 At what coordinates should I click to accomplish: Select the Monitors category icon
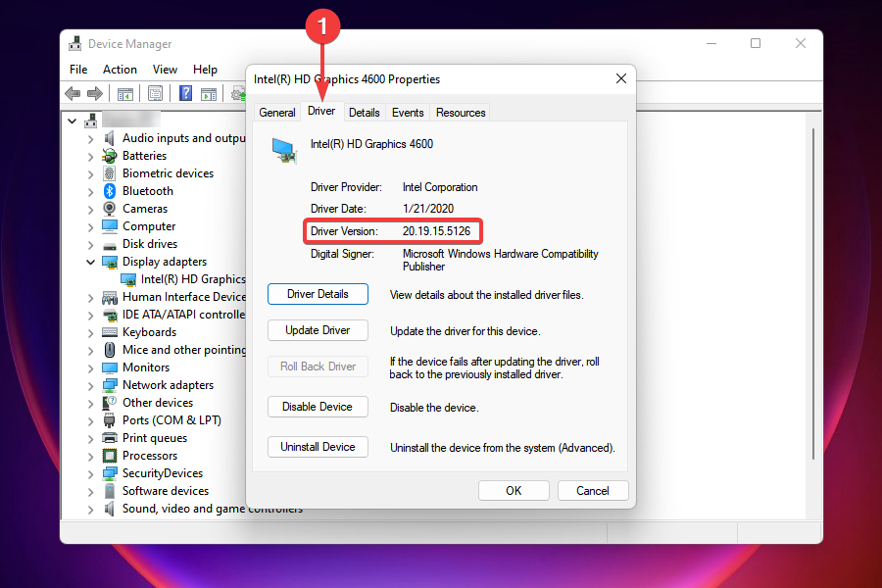(x=110, y=367)
